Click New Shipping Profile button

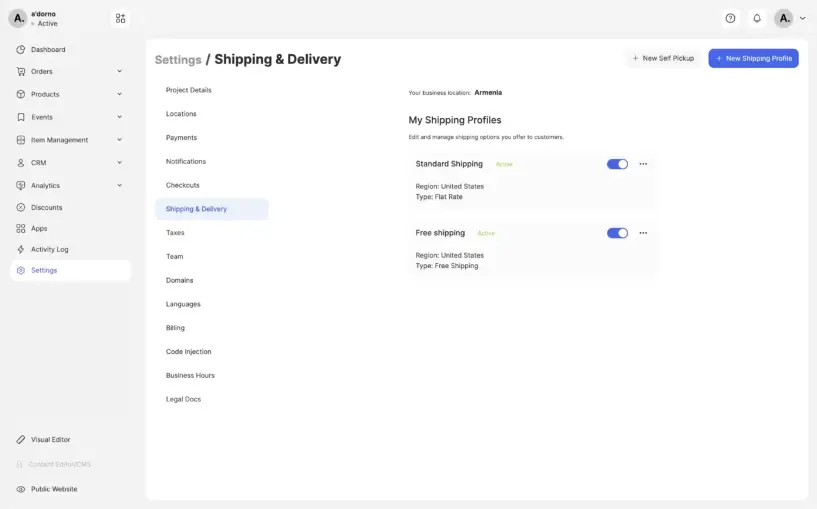pos(753,58)
